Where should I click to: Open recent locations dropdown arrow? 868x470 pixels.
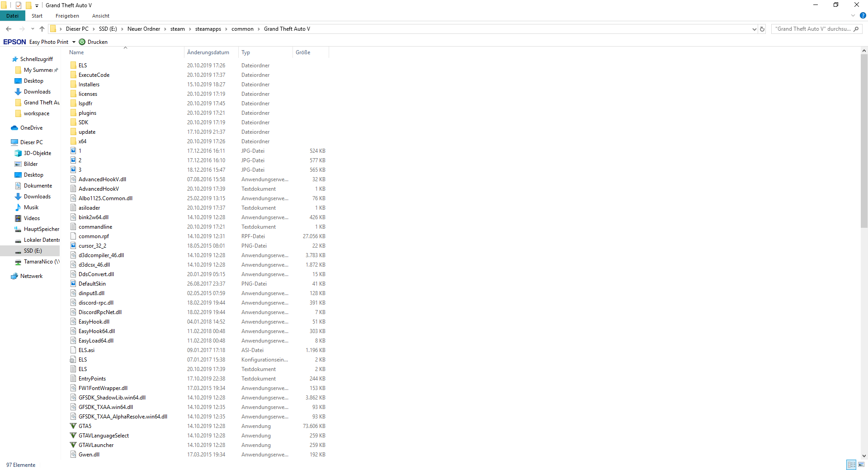pos(33,29)
